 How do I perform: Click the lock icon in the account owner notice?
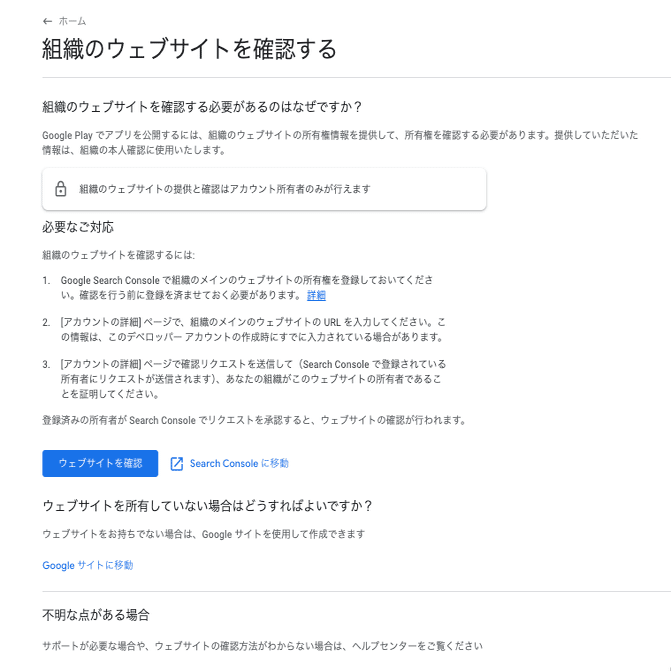pos(61,189)
